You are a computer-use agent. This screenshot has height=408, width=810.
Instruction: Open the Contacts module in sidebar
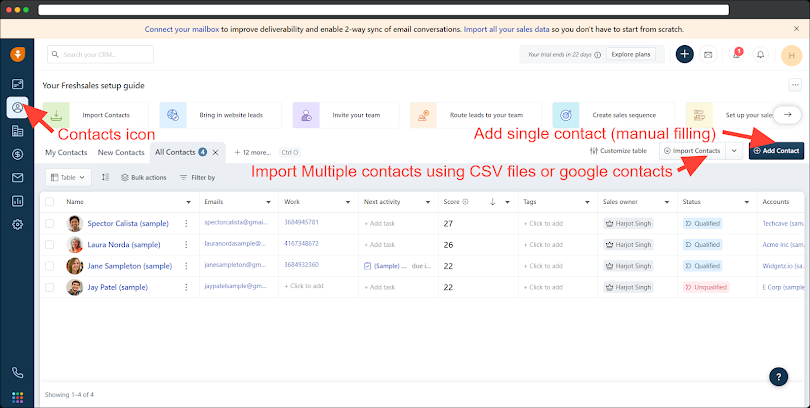pos(17,107)
